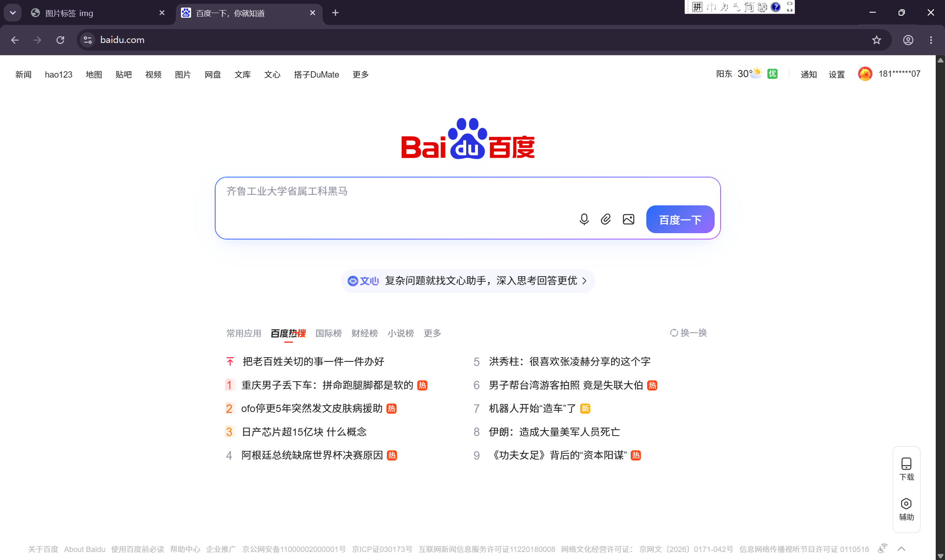Open the 视频 link
Viewport: 945px width, 560px height.
pyautogui.click(x=154, y=75)
